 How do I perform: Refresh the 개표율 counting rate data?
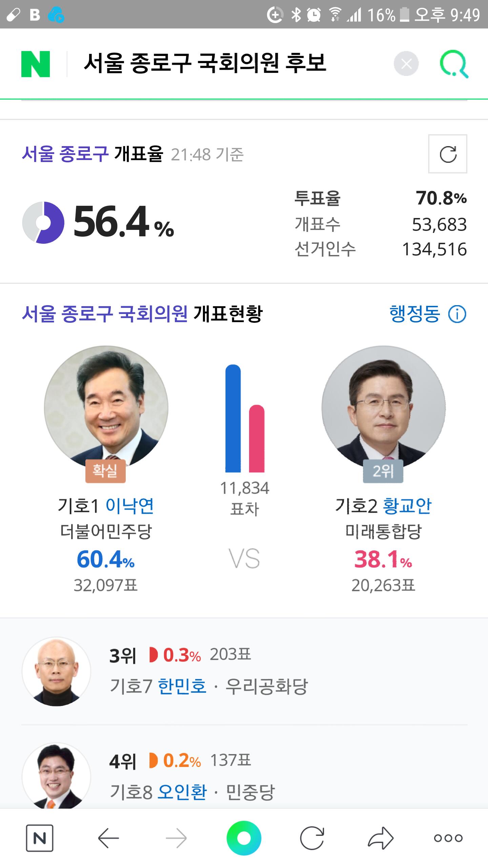point(448,154)
